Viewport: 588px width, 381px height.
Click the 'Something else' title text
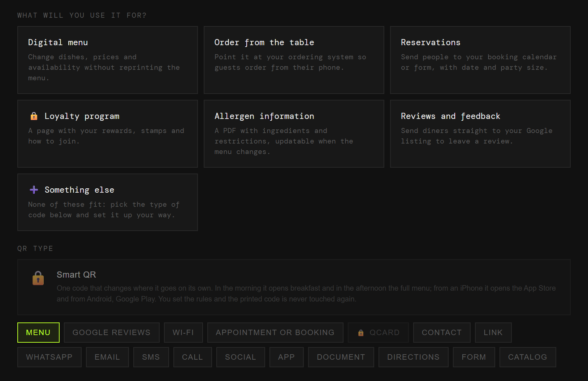(x=79, y=190)
